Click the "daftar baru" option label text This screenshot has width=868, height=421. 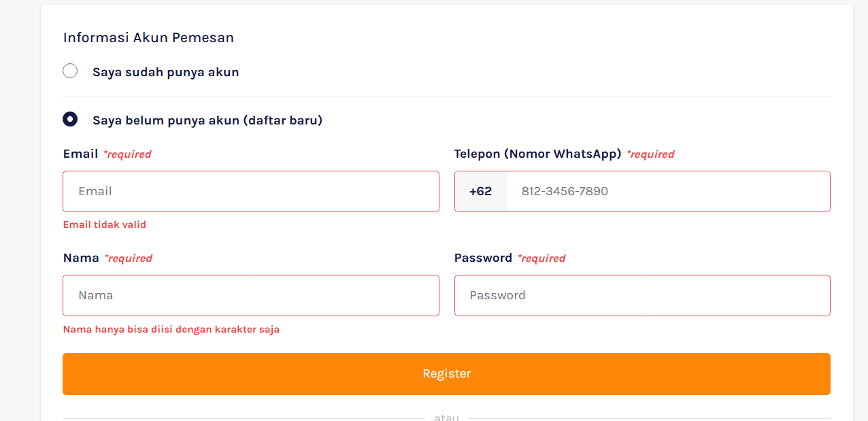click(x=207, y=120)
